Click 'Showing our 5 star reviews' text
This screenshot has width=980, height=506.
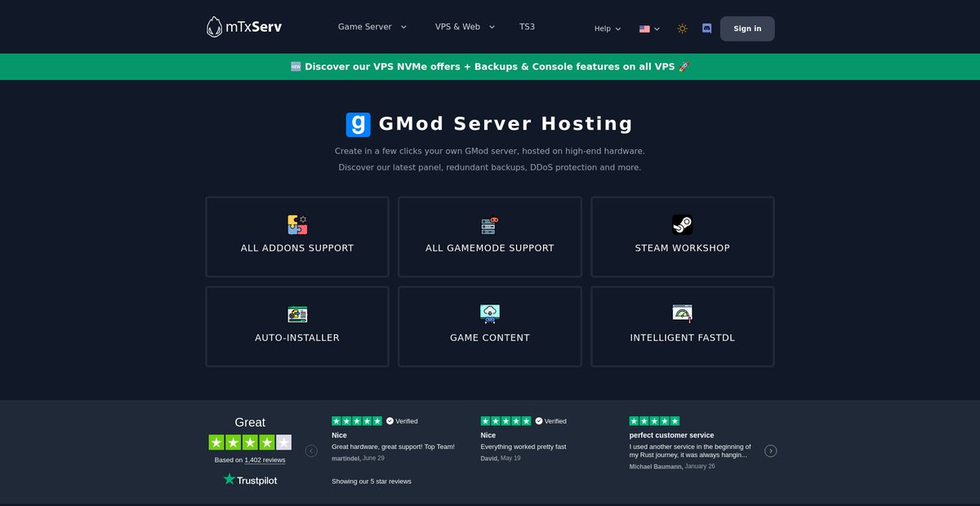[x=372, y=482]
